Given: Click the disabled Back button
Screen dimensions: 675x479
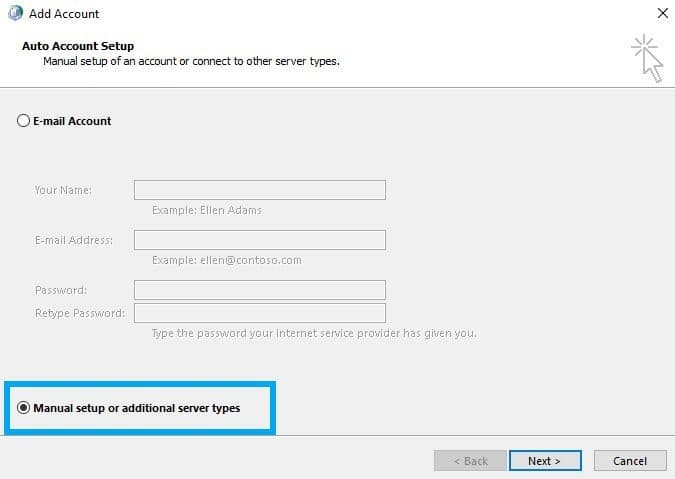Looking at the screenshot, I should click(470, 461).
